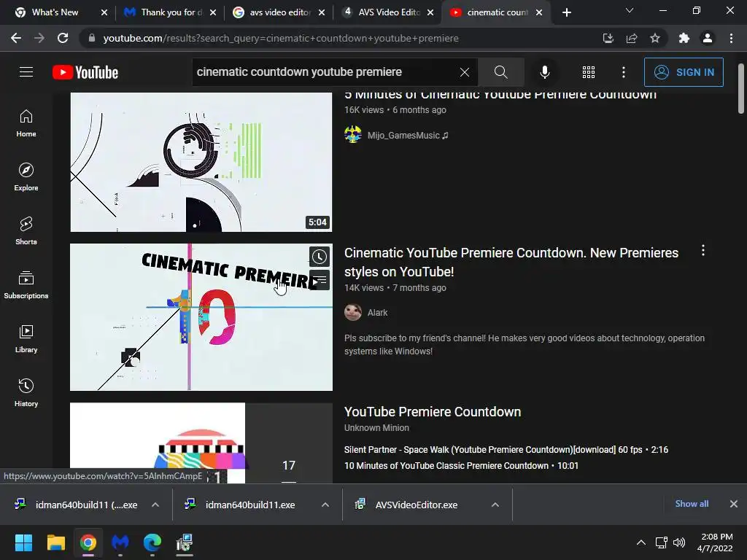Close the avs video editor Google tab

coord(322,12)
